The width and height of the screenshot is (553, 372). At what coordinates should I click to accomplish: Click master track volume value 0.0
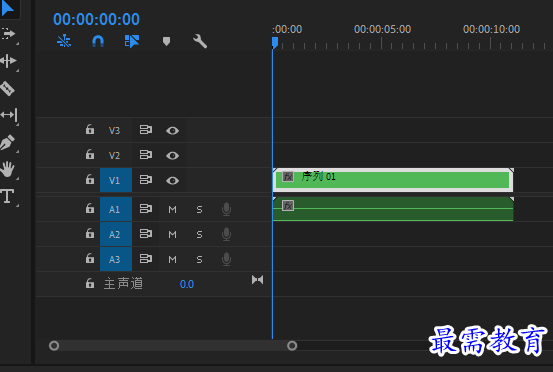point(187,284)
